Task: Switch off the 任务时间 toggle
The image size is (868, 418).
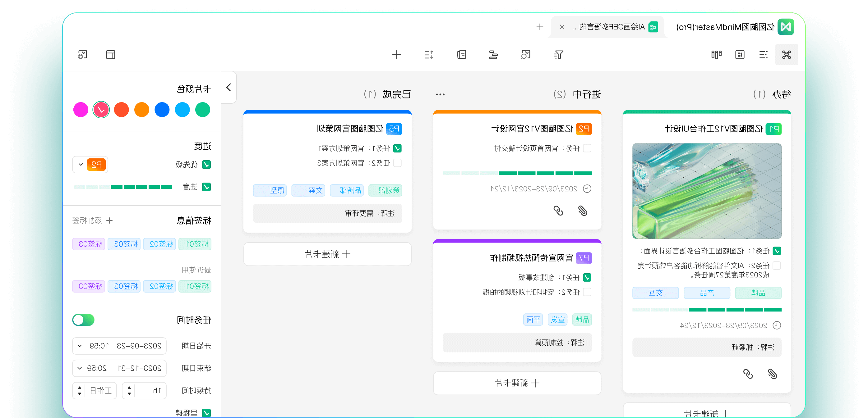Action: pyautogui.click(x=83, y=320)
